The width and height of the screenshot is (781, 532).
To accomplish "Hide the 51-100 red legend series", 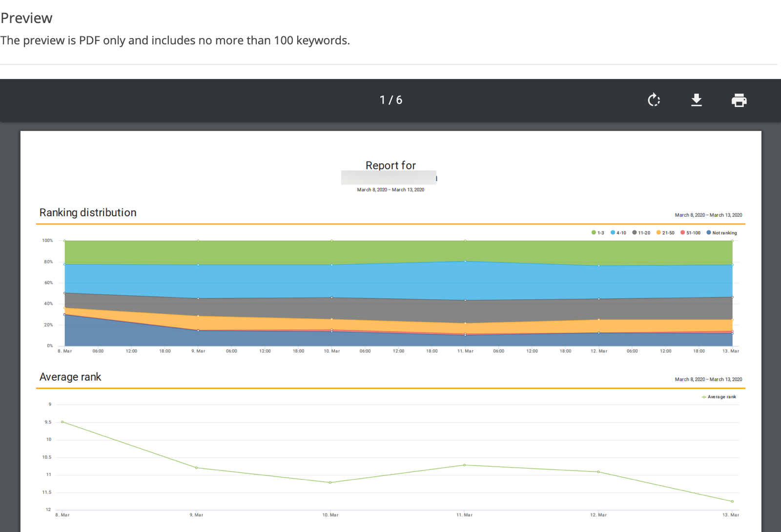I will pyautogui.click(x=690, y=233).
